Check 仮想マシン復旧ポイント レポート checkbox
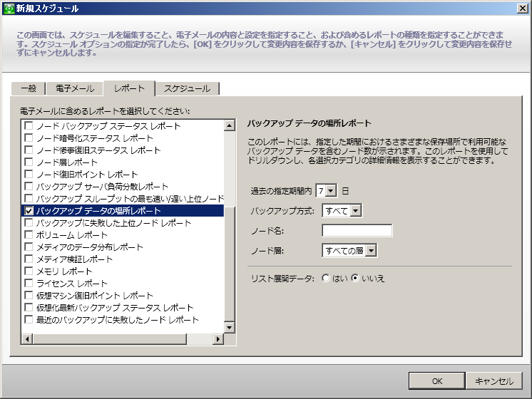The height and width of the screenshot is (399, 532). tap(29, 295)
